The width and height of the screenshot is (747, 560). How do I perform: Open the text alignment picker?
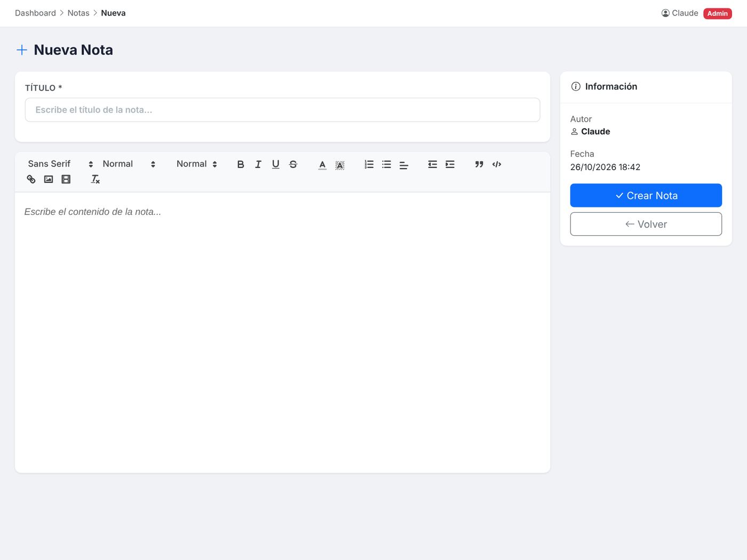click(x=404, y=165)
